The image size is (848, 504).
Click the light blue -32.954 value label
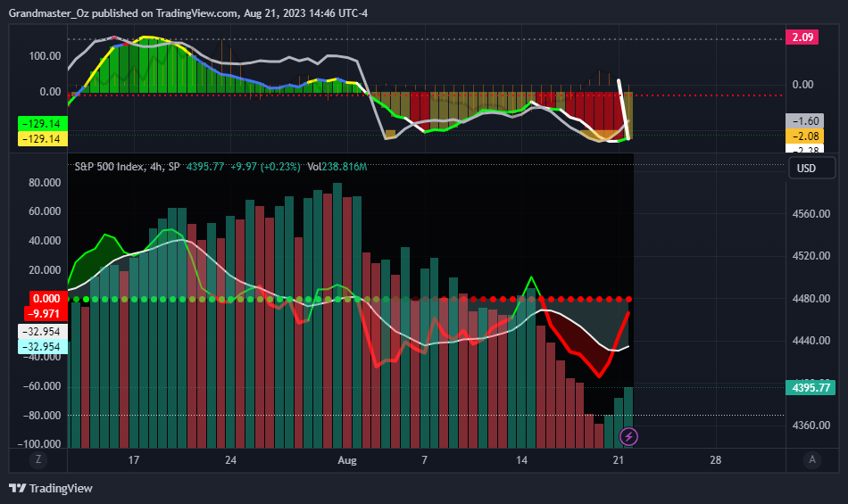43,347
